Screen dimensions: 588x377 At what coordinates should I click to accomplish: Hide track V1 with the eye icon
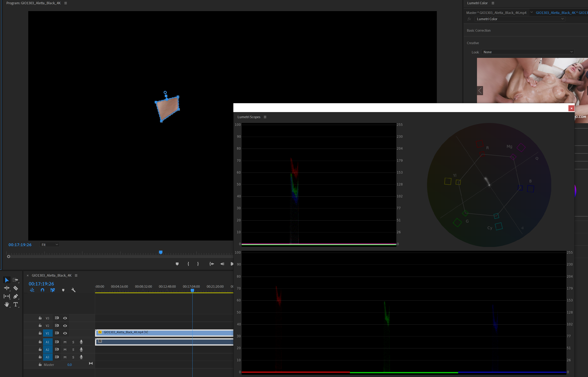pos(65,333)
